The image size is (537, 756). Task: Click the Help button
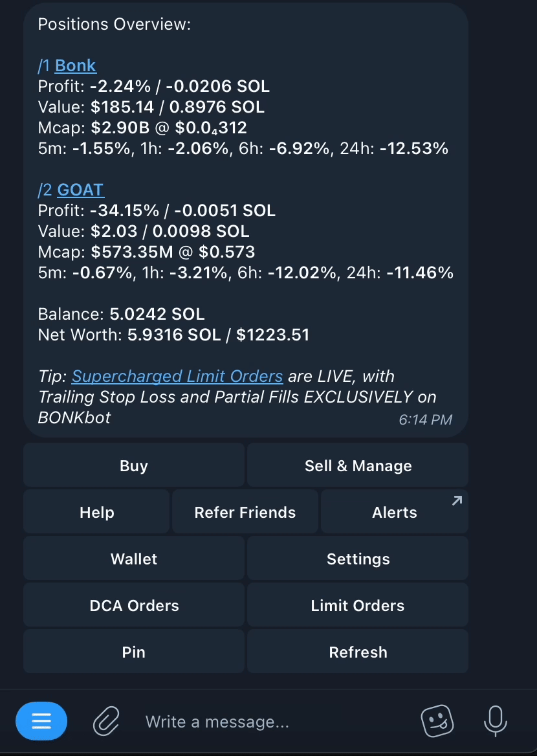(x=96, y=513)
